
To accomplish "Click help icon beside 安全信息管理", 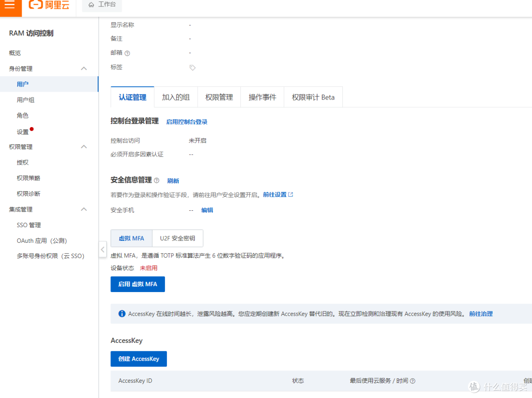I will click(157, 180).
